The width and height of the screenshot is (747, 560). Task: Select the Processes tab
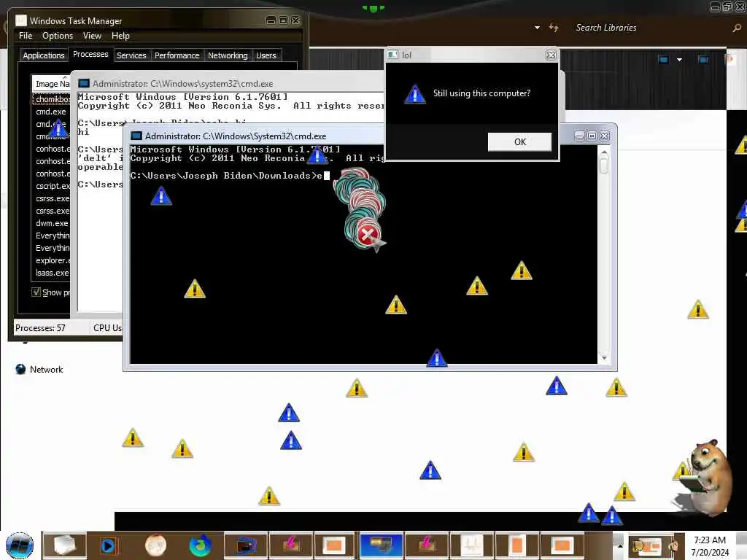[x=90, y=54]
